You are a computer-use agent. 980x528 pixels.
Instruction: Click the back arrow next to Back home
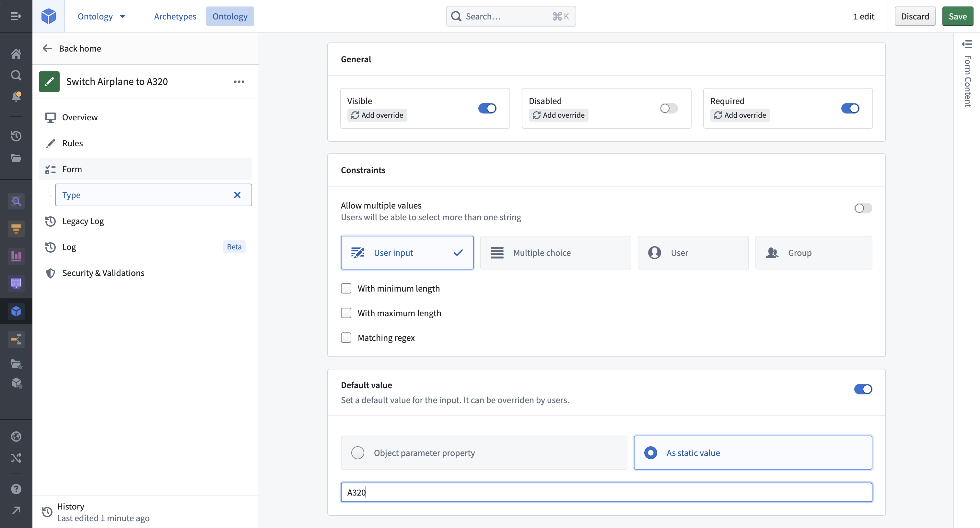47,48
